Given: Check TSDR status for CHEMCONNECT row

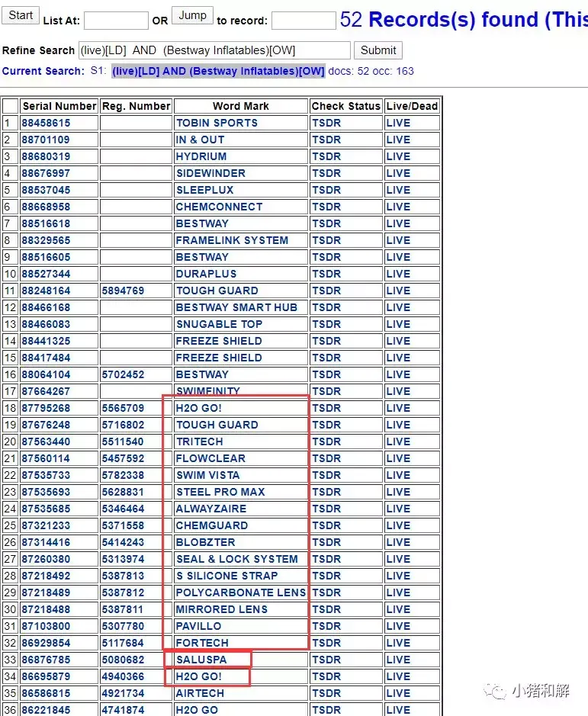Looking at the screenshot, I should [326, 207].
